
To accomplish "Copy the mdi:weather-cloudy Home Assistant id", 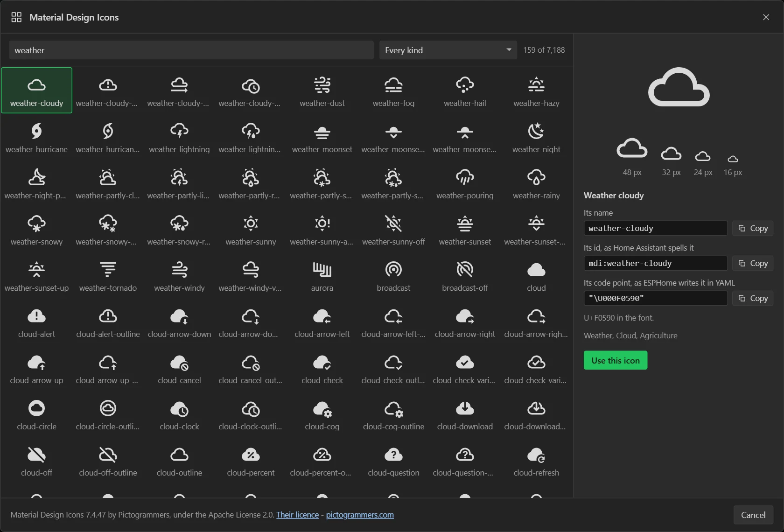I will 753,263.
